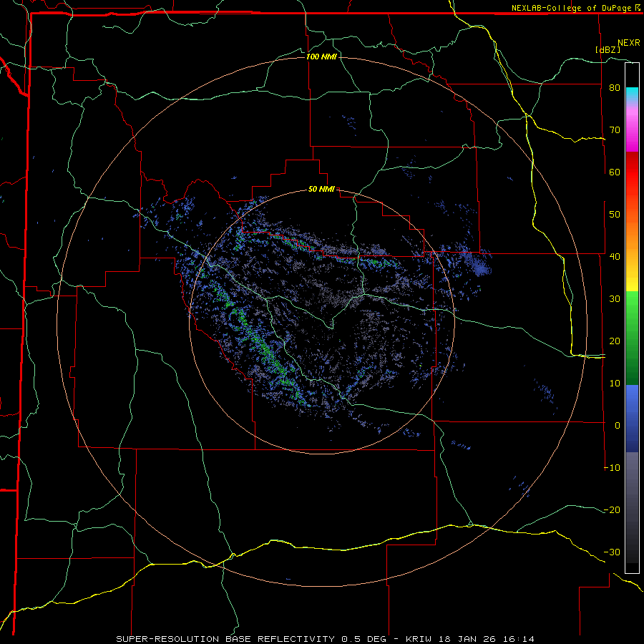Click the -10 value on dBZ scale
Screen dimensions: 644x644
(612, 468)
